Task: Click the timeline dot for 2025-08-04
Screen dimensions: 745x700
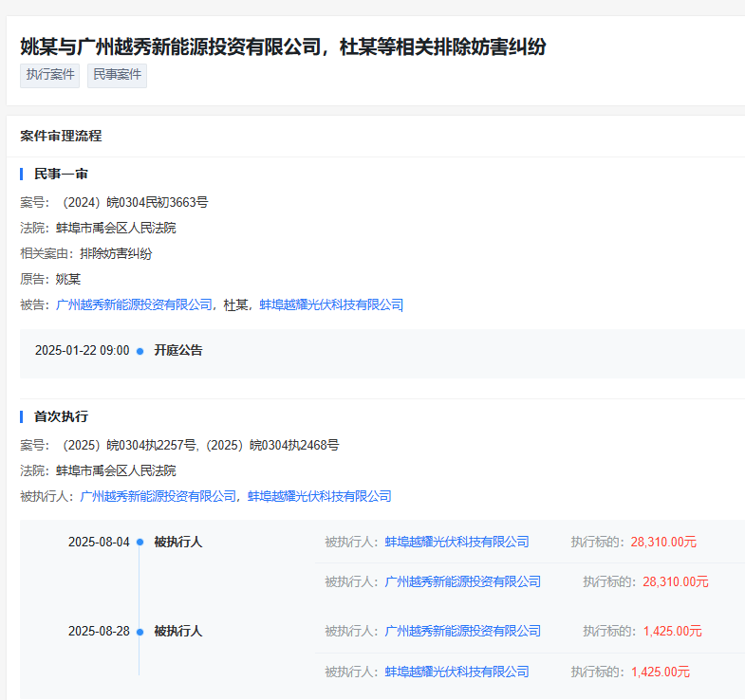Action: coord(140,543)
